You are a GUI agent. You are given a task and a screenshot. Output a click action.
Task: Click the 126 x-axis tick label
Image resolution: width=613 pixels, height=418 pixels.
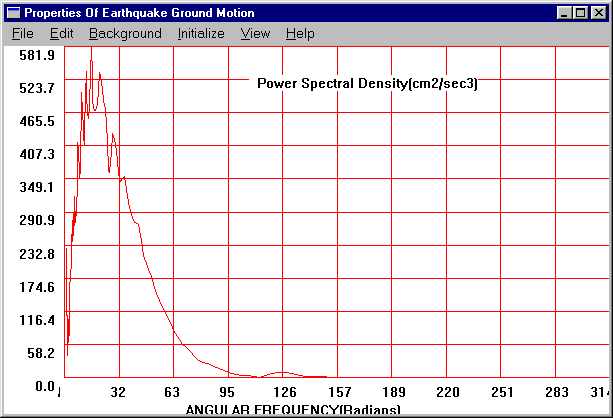click(x=284, y=392)
